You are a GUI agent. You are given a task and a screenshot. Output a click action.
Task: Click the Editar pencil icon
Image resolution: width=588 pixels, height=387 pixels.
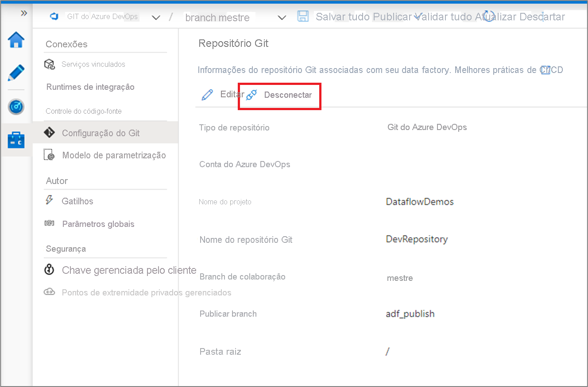207,95
